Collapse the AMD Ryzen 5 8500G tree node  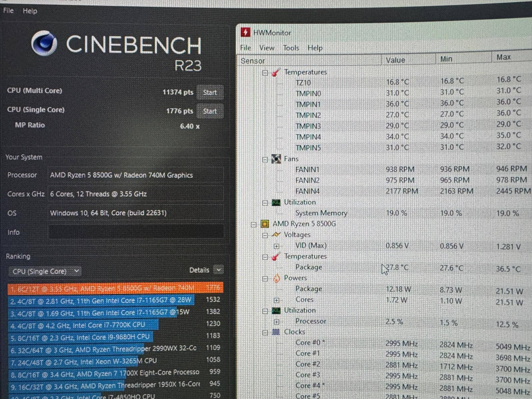tap(254, 225)
